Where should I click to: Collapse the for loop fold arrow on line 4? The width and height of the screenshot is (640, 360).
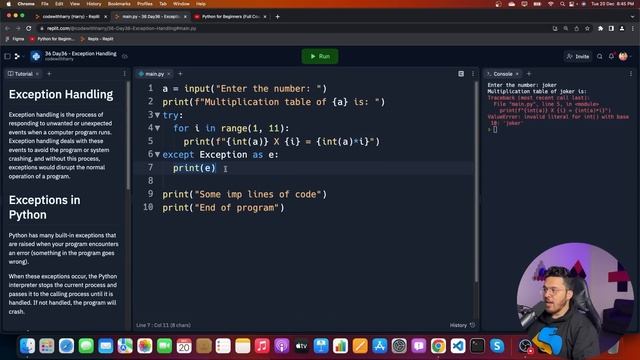tap(157, 128)
